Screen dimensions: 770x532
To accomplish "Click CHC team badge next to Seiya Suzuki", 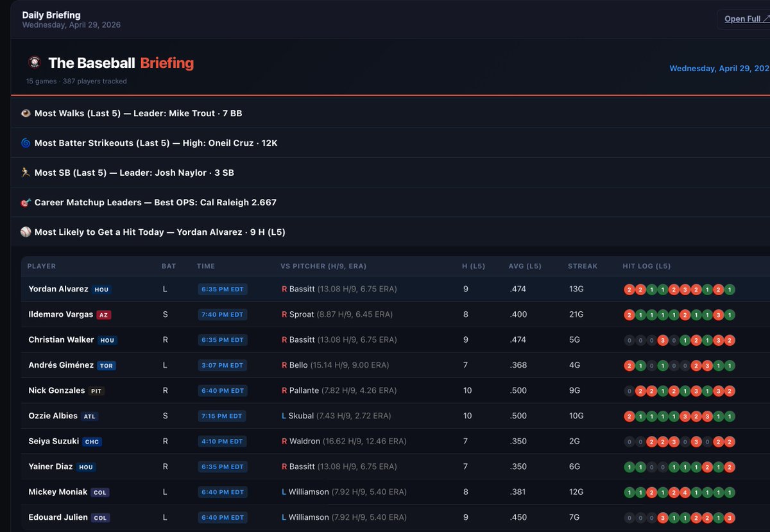I will pos(92,442).
